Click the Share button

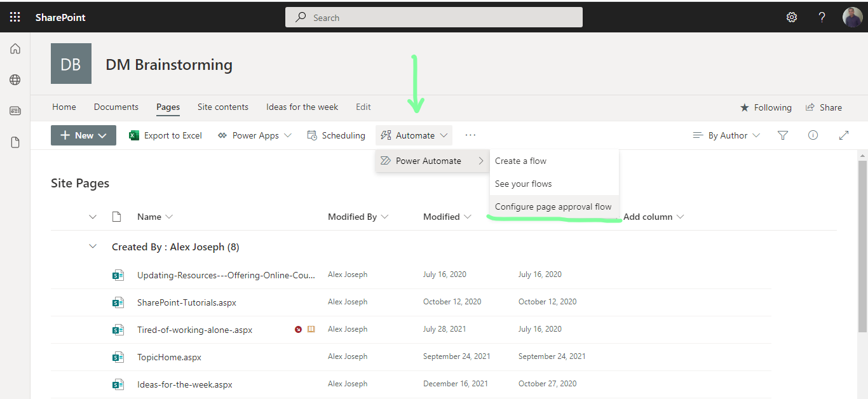[824, 107]
